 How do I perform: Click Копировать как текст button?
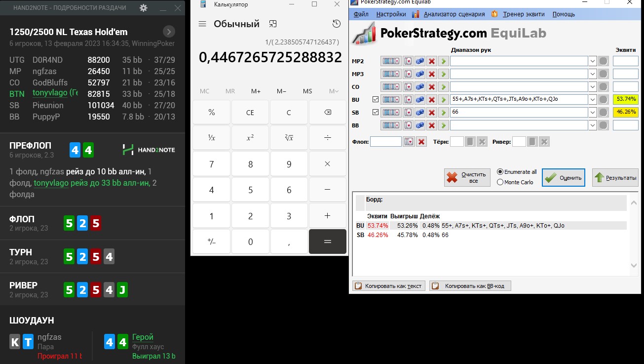(388, 286)
